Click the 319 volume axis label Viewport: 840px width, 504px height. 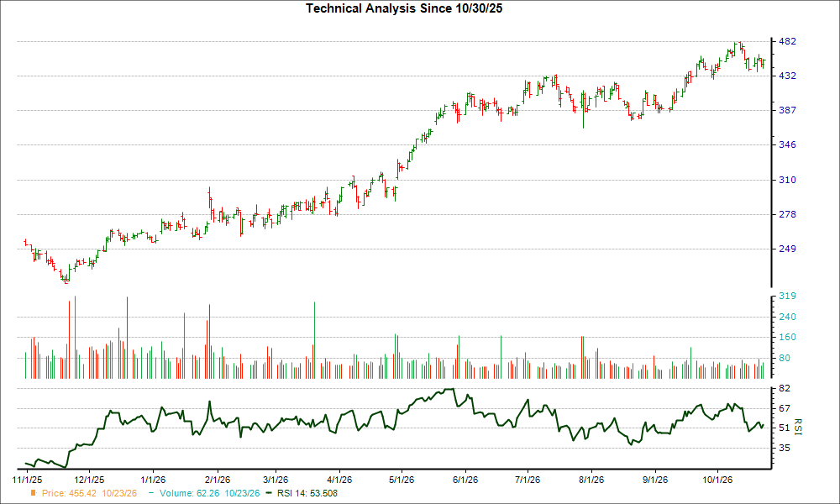tap(787, 296)
